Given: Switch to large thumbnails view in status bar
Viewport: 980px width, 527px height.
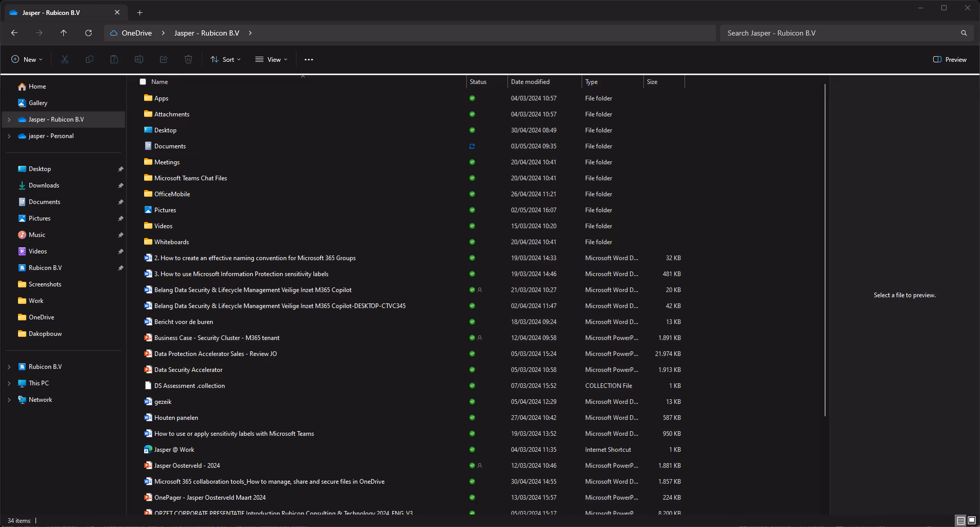Looking at the screenshot, I should point(972,520).
